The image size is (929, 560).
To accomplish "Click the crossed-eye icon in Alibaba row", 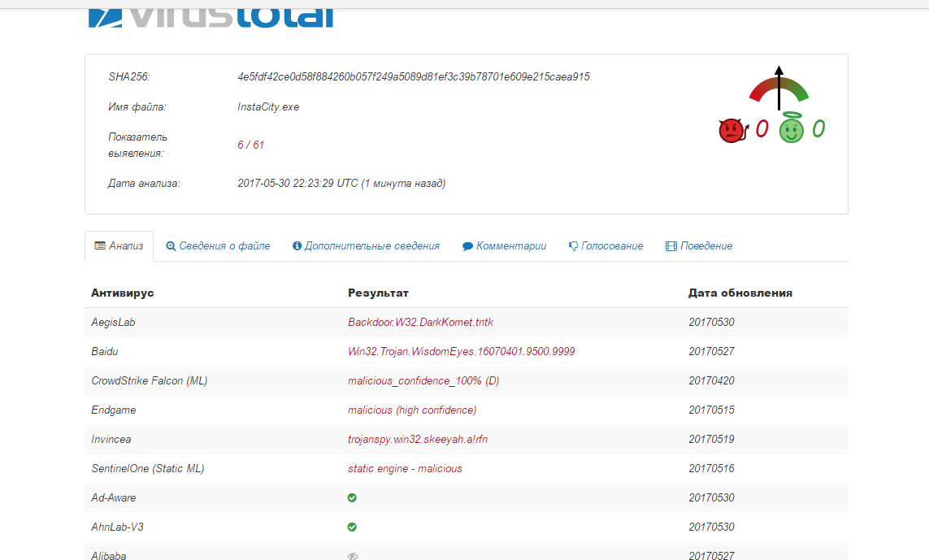I will pyautogui.click(x=353, y=556).
